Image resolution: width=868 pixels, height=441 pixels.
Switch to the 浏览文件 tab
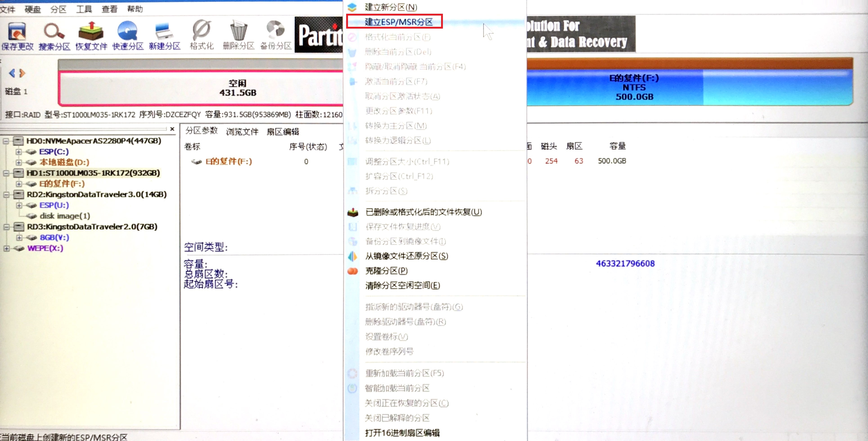242,131
